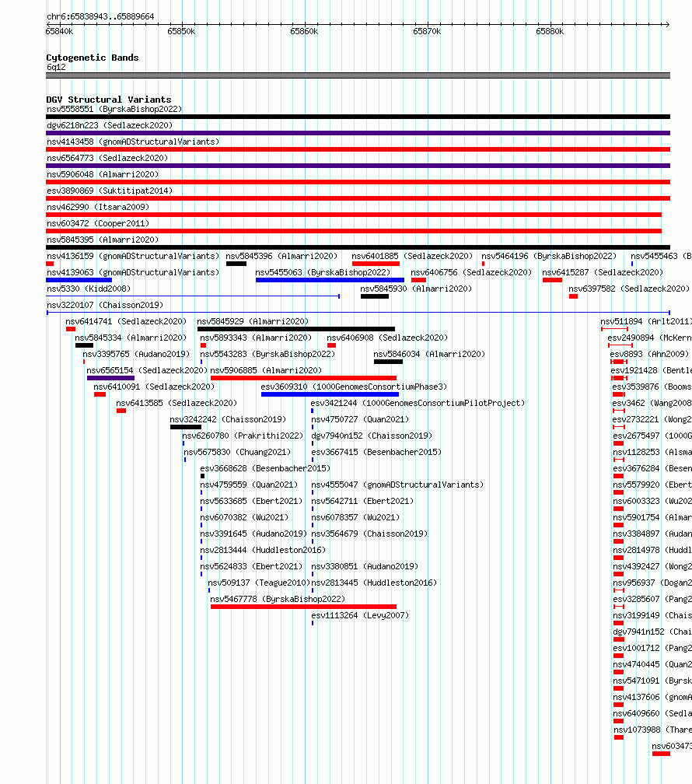Viewport: 692px width, 784px height.
Task: Open the nsv6406756 (Sedlazeck2020) label
Action: pyautogui.click(x=471, y=272)
